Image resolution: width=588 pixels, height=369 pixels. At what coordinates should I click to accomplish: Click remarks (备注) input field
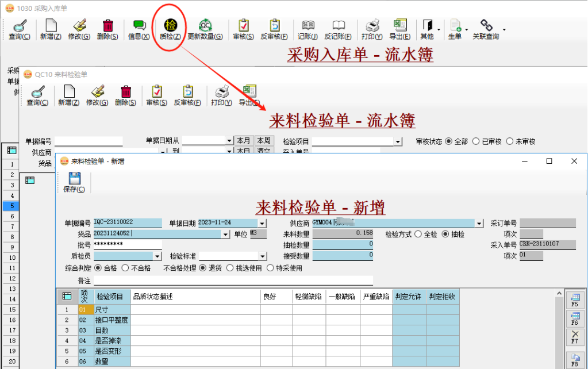pyautogui.click(x=233, y=280)
